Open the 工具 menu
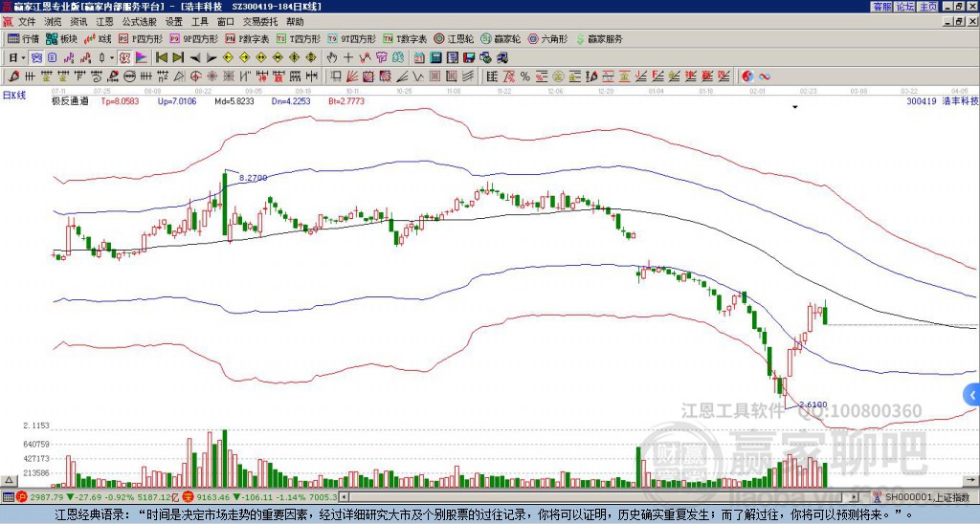 click(x=200, y=22)
